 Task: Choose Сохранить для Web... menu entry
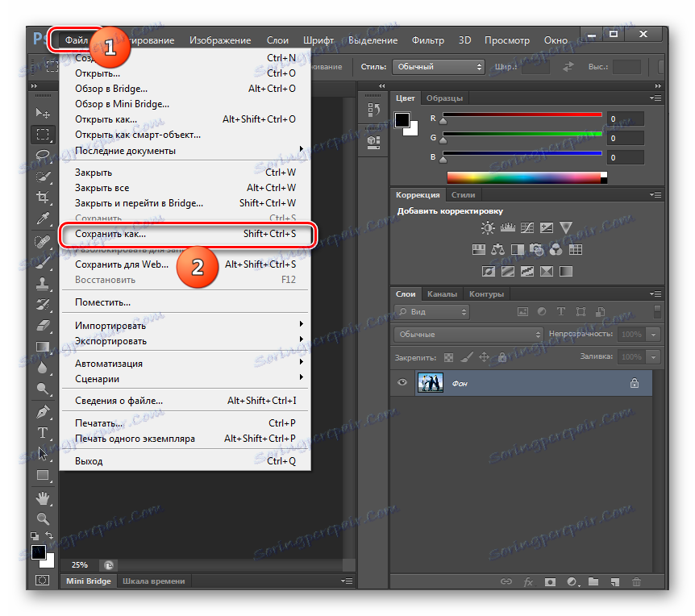tap(185, 264)
